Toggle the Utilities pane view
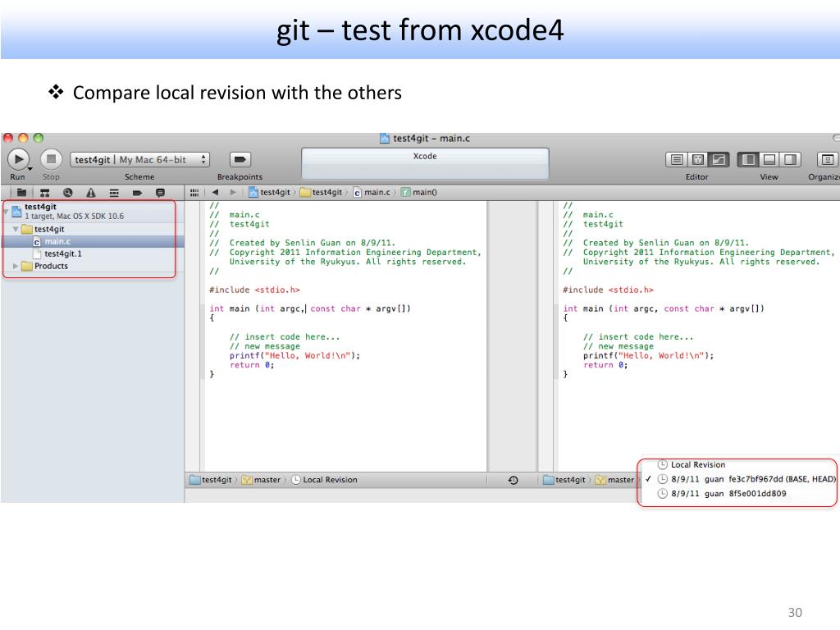The width and height of the screenshot is (840, 630). [790, 160]
